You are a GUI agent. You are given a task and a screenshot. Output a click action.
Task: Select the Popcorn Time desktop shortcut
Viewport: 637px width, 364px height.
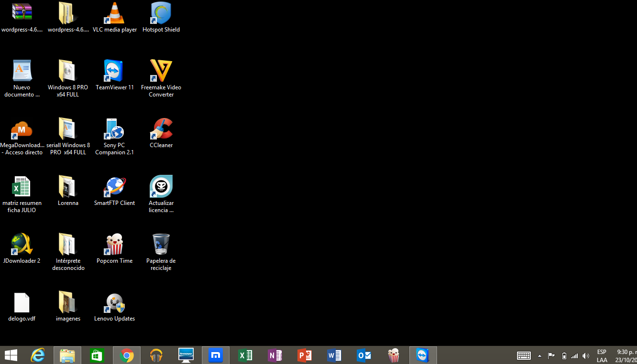click(x=114, y=245)
